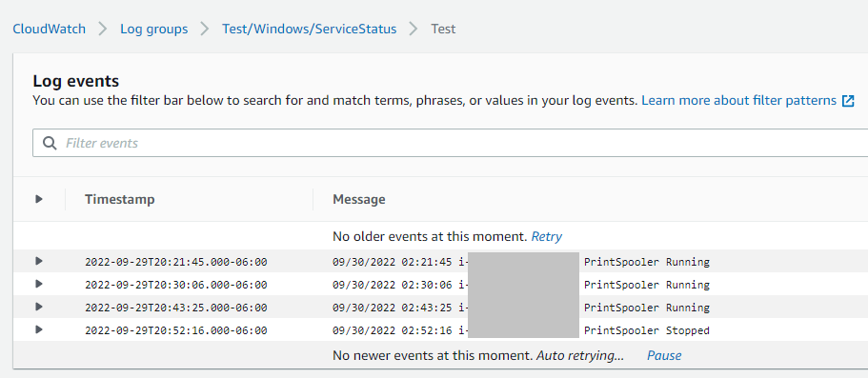Select the 02:52:16 PrintSpooler Stopped message
The width and height of the screenshot is (868, 378).
click(521, 330)
